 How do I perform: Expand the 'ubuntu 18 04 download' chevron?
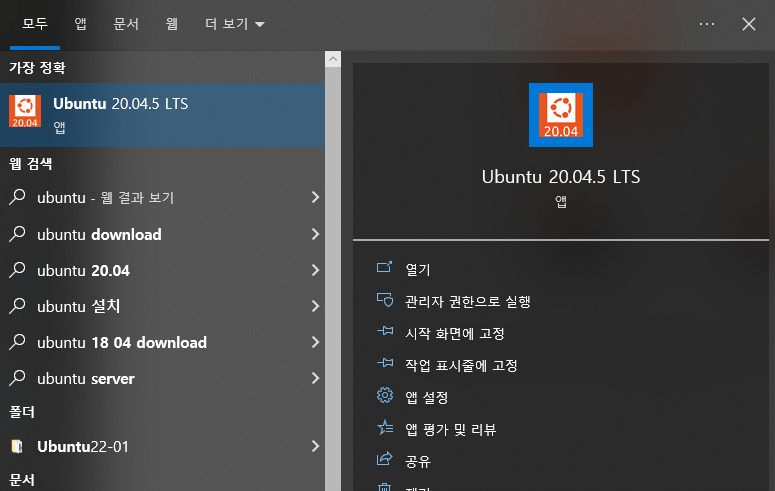pyautogui.click(x=315, y=342)
